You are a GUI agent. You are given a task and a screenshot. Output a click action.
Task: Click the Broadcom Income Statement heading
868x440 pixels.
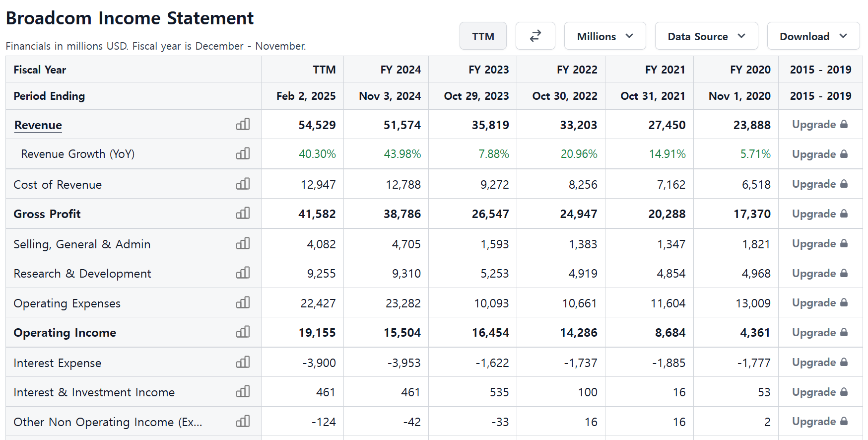(x=130, y=18)
